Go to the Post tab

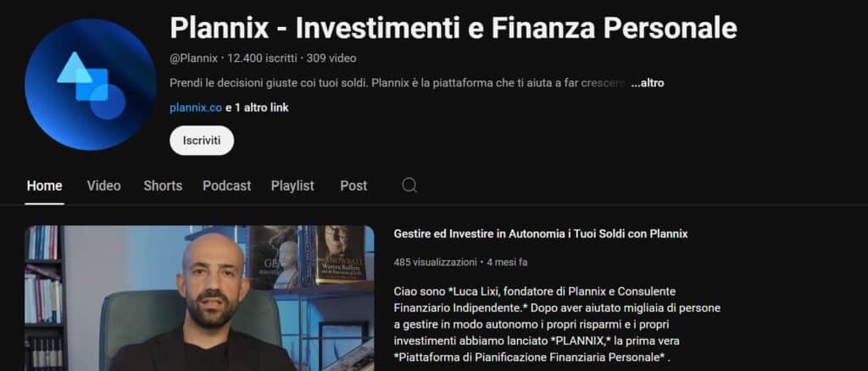353,185
